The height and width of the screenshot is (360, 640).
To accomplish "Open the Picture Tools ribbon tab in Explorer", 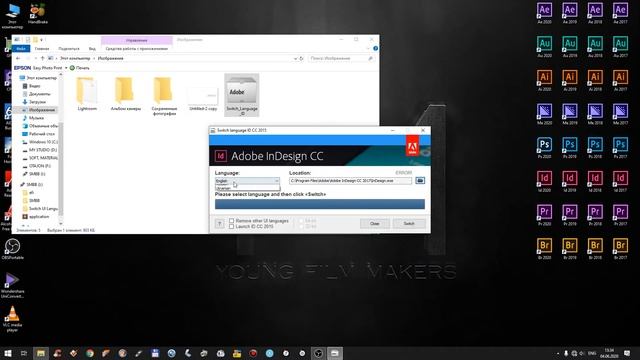I will point(137,49).
